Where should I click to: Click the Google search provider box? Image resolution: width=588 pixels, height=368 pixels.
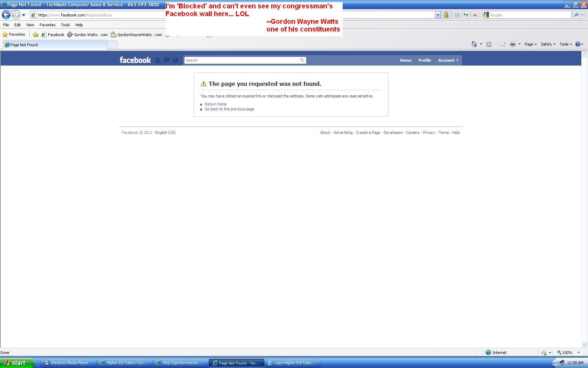(527, 15)
